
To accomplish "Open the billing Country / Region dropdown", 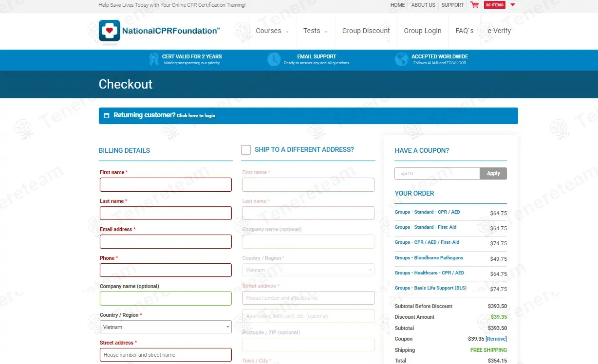I will [x=166, y=327].
